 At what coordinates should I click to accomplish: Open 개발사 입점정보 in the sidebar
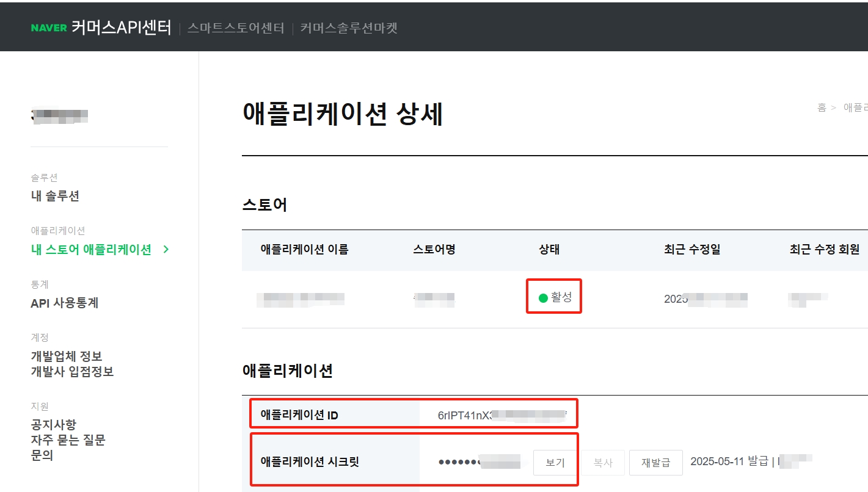pos(72,372)
